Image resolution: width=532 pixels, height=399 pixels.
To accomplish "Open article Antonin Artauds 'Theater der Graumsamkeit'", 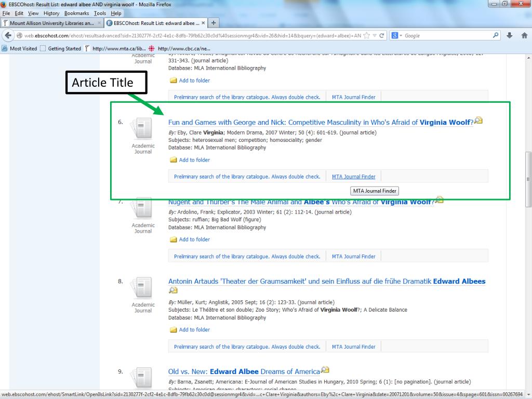I will click(327, 281).
